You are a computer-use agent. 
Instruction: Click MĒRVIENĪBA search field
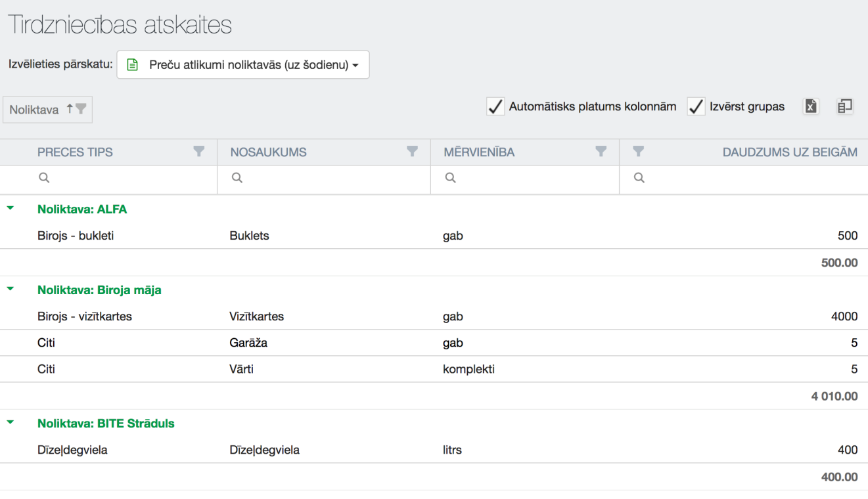click(525, 178)
